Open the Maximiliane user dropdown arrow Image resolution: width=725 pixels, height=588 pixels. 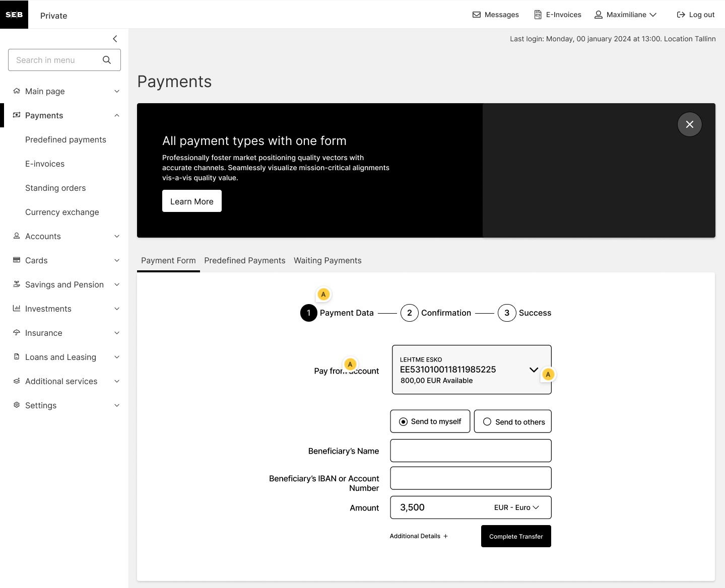click(x=653, y=15)
